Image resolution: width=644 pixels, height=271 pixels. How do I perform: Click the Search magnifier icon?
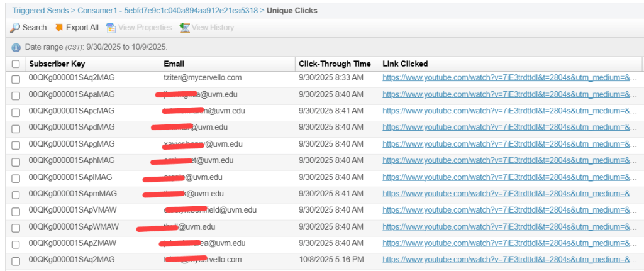tap(15, 28)
